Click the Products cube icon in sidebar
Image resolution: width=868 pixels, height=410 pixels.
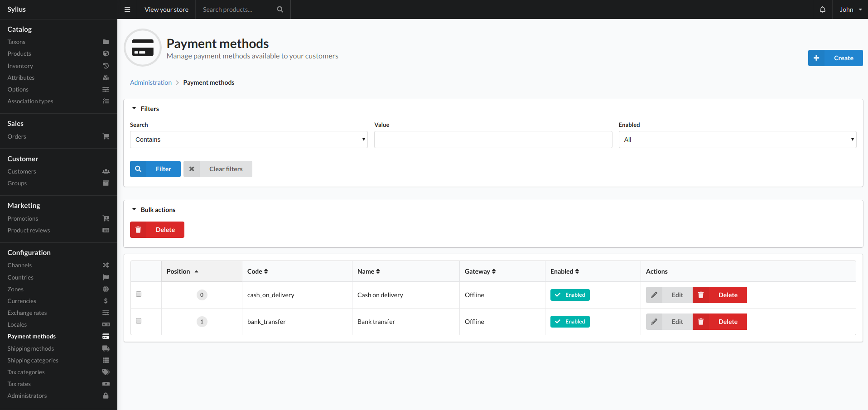pos(106,53)
